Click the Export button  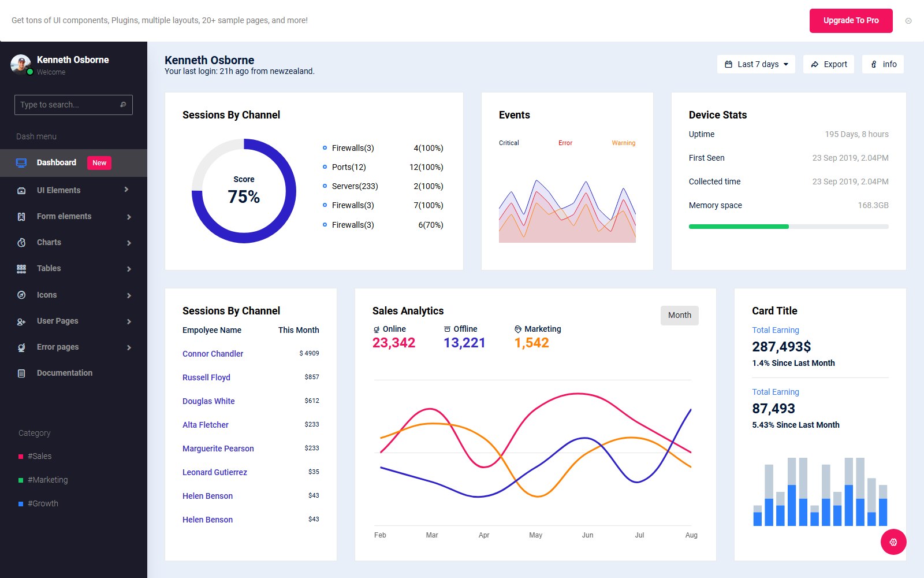pyautogui.click(x=829, y=64)
